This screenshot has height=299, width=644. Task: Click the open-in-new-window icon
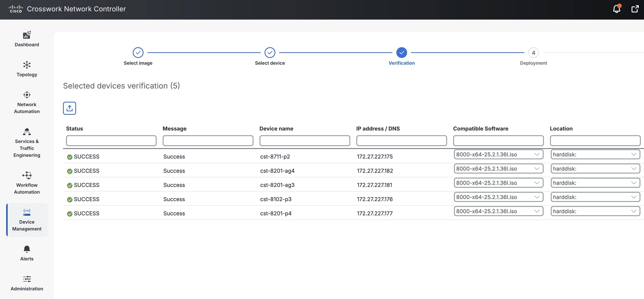tap(635, 9)
